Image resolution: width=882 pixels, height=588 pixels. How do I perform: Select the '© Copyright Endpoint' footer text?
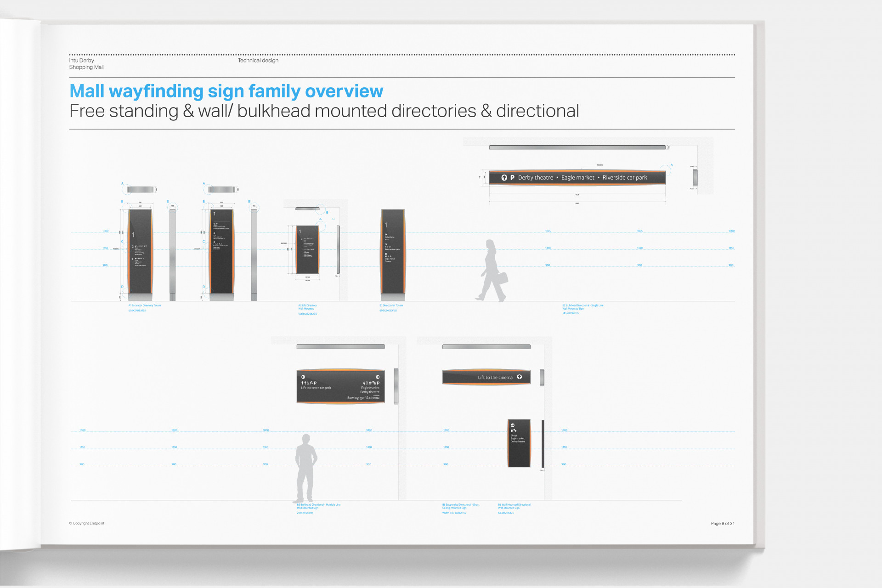87,523
